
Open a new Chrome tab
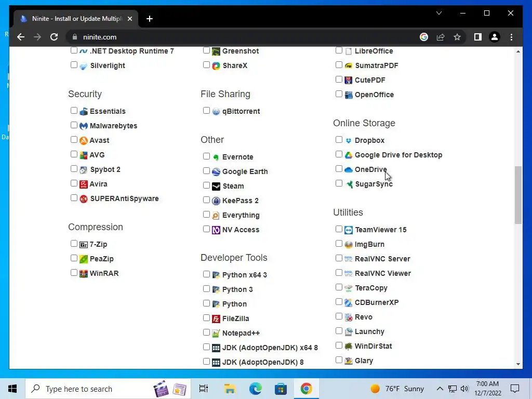coord(150,19)
